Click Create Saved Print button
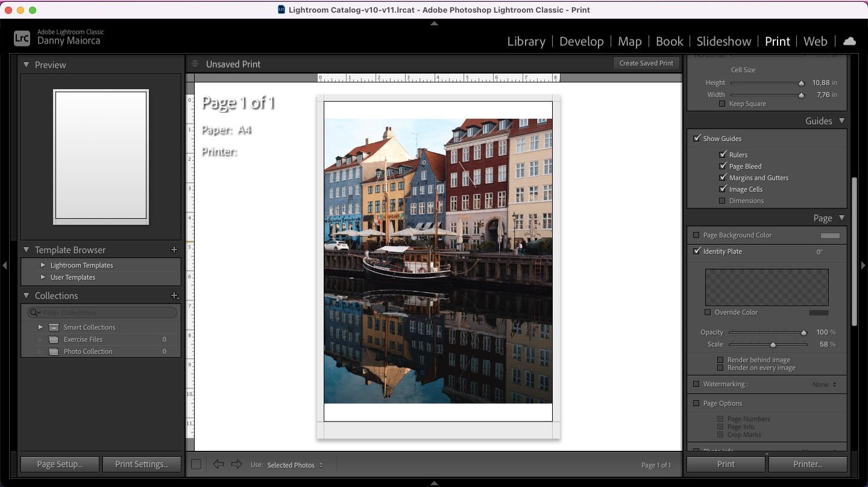 click(646, 63)
